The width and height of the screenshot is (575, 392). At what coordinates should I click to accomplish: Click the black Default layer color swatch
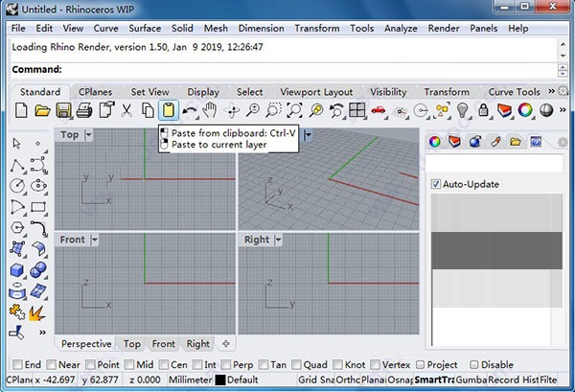(x=220, y=380)
